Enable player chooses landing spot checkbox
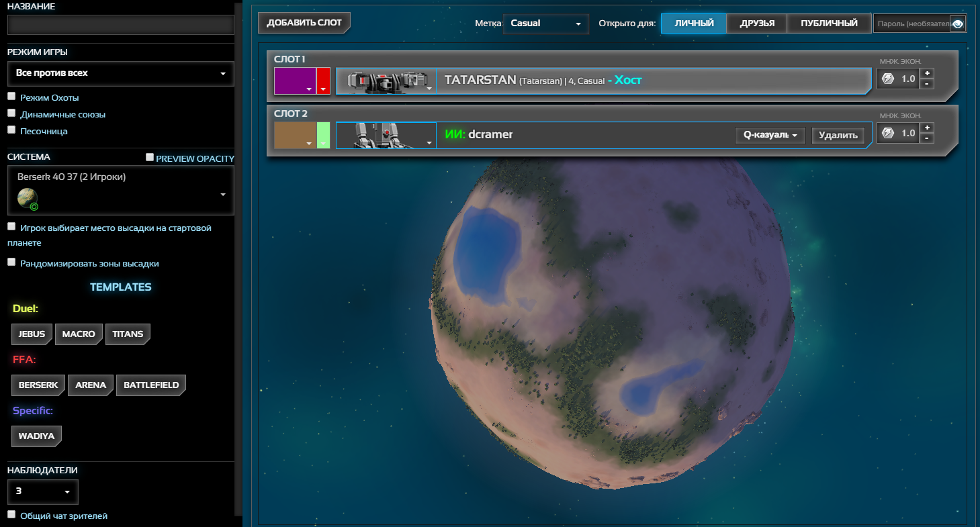 coord(11,227)
